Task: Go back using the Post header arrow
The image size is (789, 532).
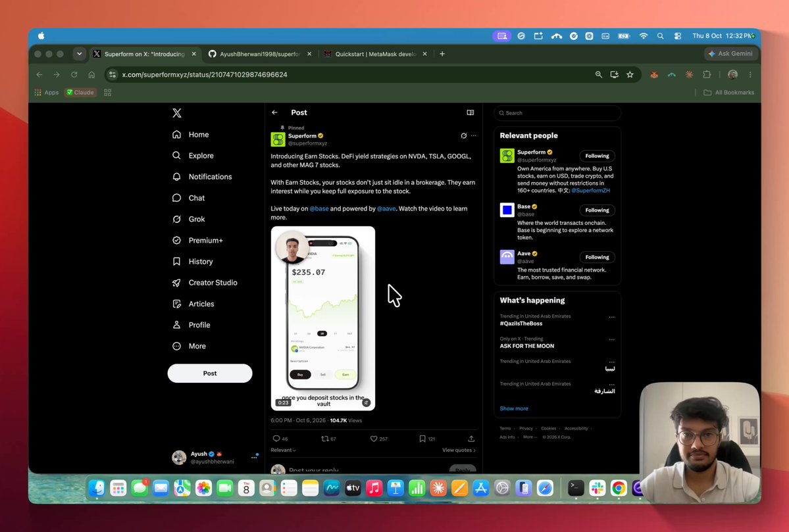Action: pos(275,112)
